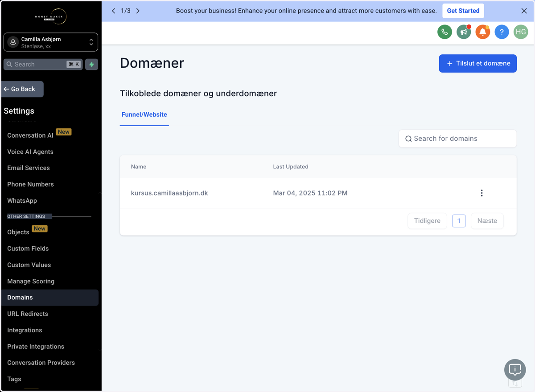Screen dimensions: 535x392
Task: Click the Last Updated column header
Action: [x=291, y=167]
